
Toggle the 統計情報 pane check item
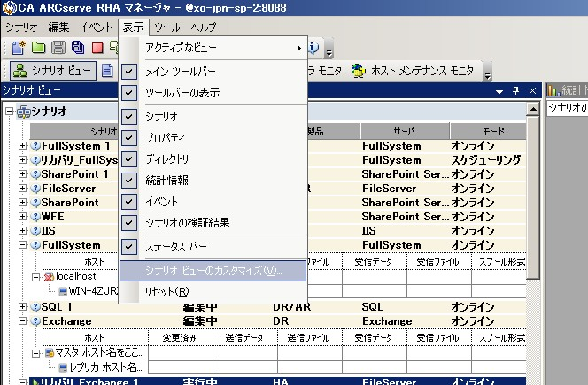[x=128, y=181]
